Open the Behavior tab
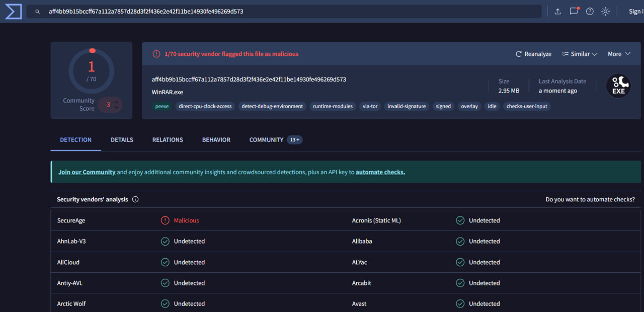Viewport: 644px width, 312px height. pos(216,140)
